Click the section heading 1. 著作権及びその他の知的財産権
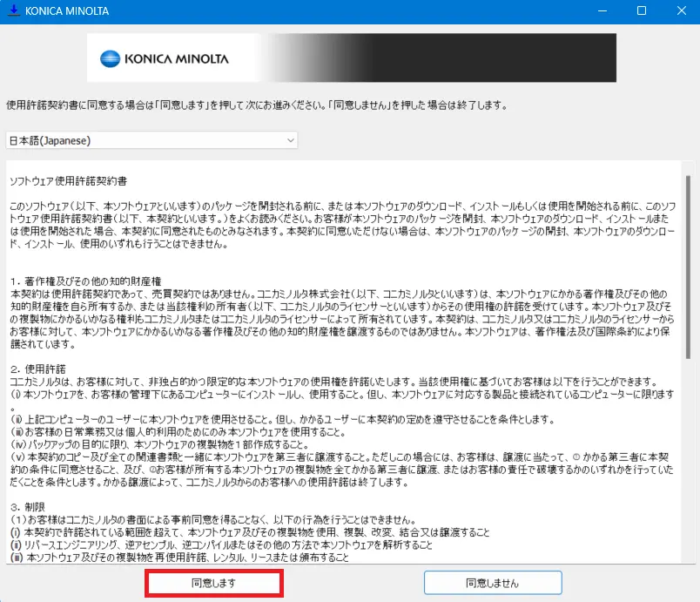This screenshot has height=602, width=700. click(86, 282)
